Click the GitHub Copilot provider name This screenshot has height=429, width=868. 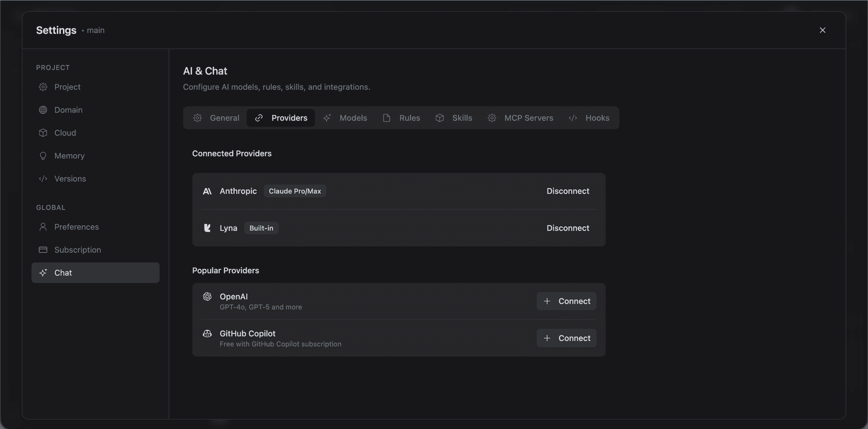pyautogui.click(x=248, y=334)
